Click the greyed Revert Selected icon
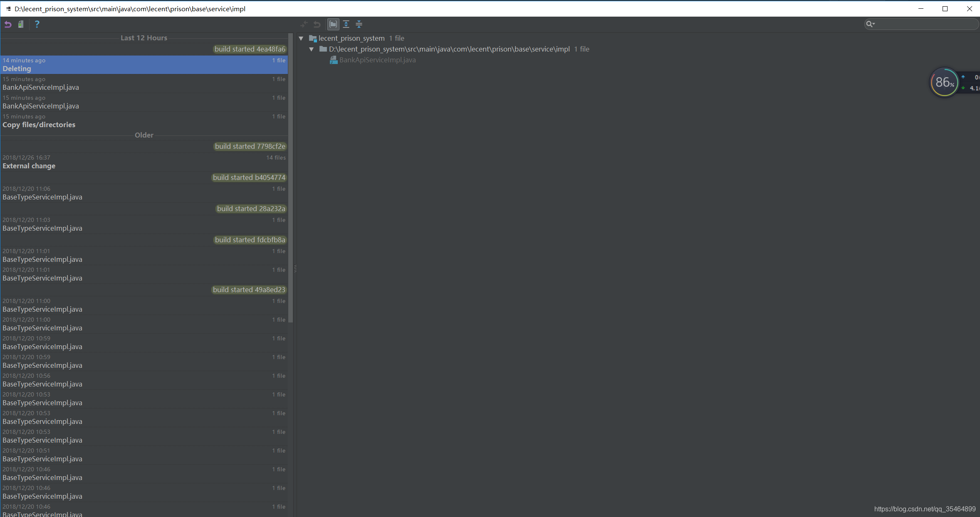980x517 pixels. pyautogui.click(x=317, y=24)
